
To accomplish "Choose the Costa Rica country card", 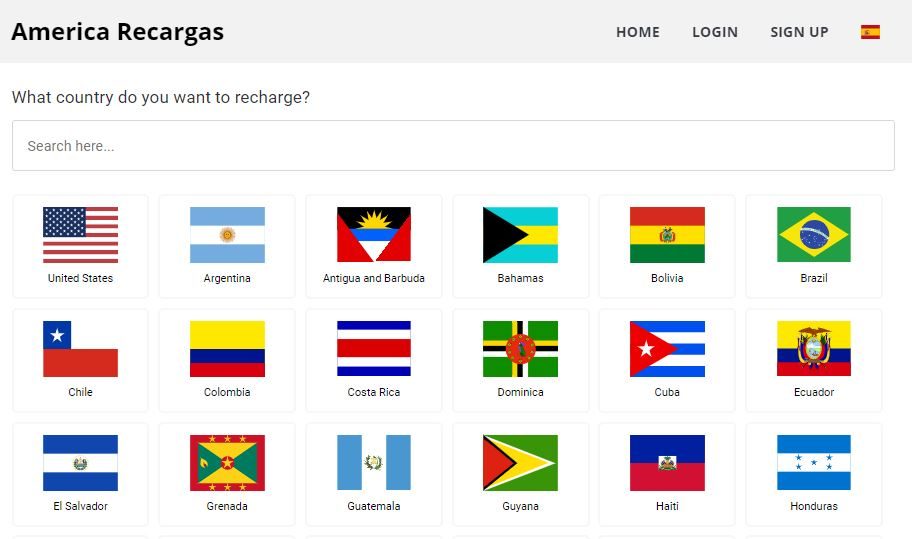I will pos(374,360).
